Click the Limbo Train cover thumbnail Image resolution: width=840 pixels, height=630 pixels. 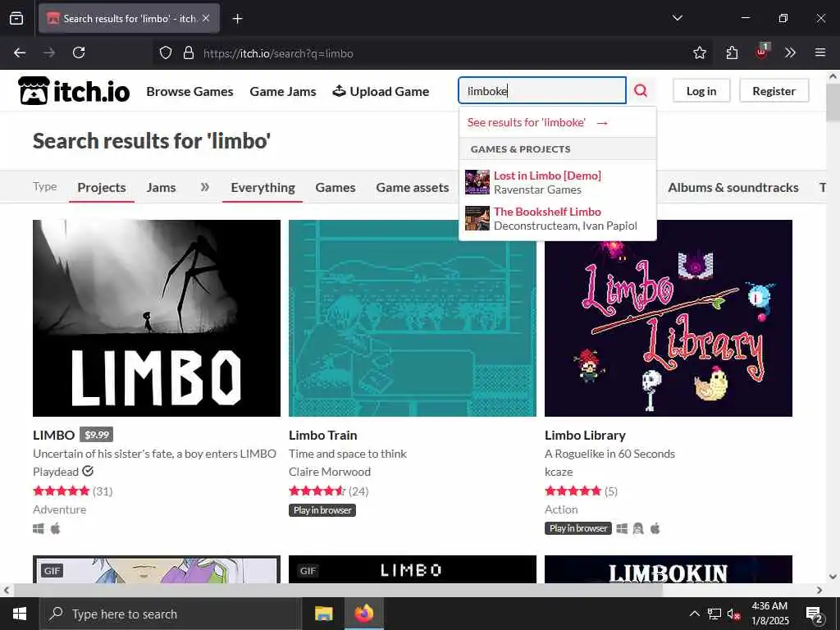pos(413,317)
